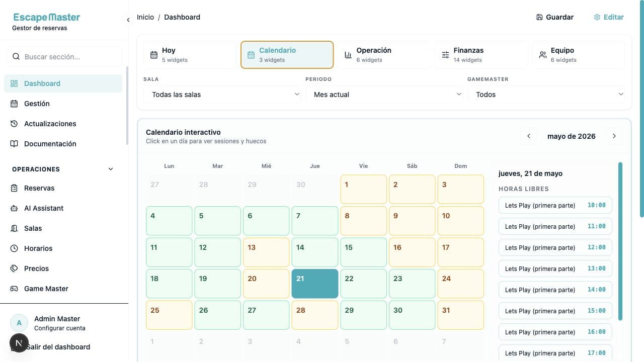Click the Editar gear icon

[x=597, y=17]
